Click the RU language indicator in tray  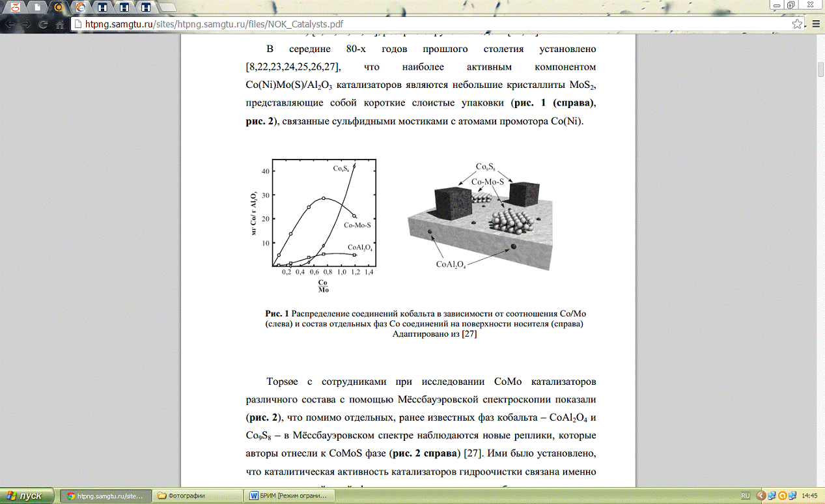746,496
